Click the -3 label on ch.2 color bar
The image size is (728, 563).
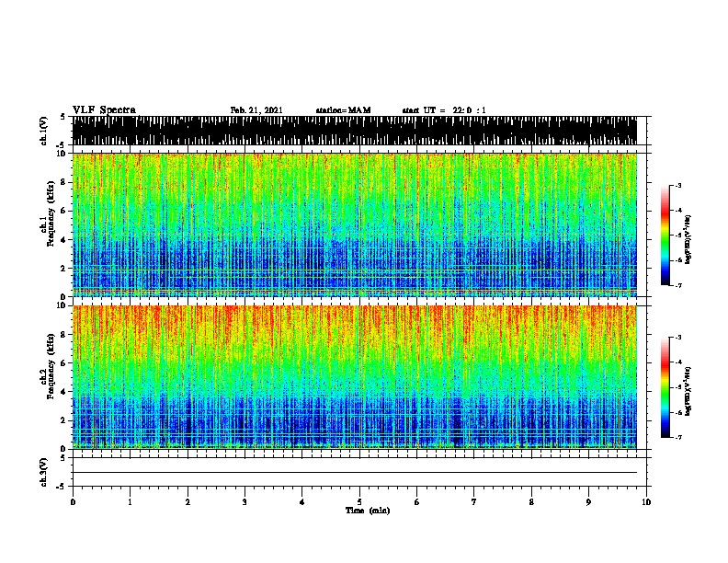pyautogui.click(x=677, y=338)
